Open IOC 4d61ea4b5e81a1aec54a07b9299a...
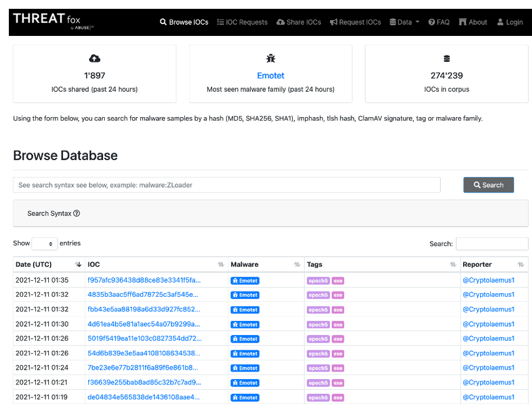Screen dimensions: 532x408 pos(144,324)
